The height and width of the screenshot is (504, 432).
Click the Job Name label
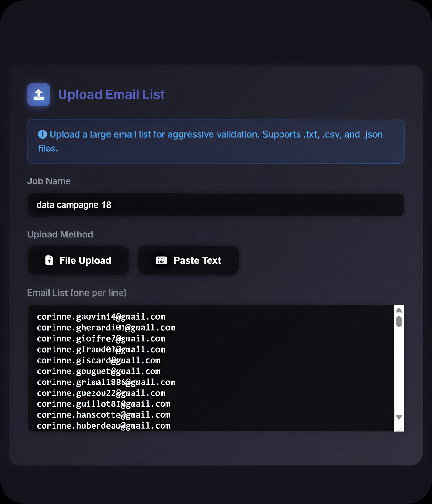49,181
